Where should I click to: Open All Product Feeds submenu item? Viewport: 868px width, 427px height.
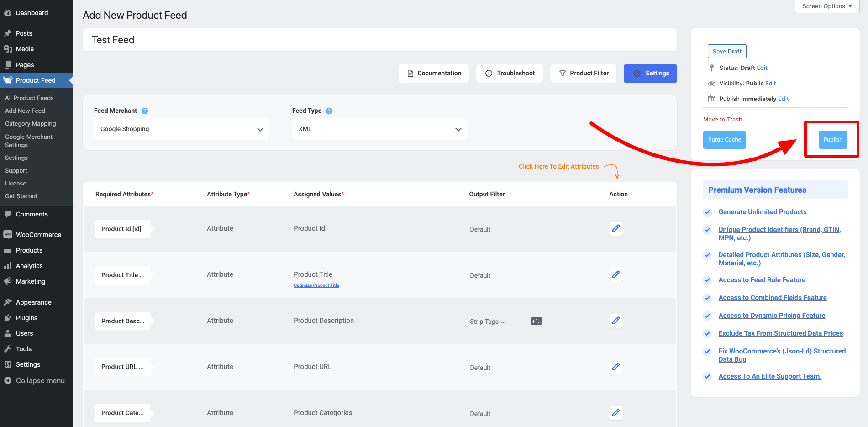(29, 98)
